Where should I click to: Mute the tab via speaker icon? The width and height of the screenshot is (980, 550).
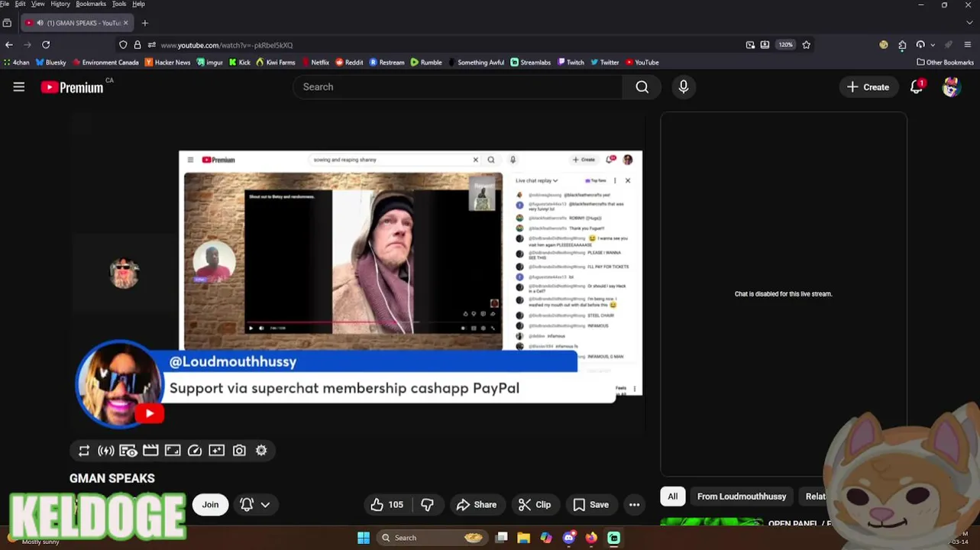(x=40, y=23)
